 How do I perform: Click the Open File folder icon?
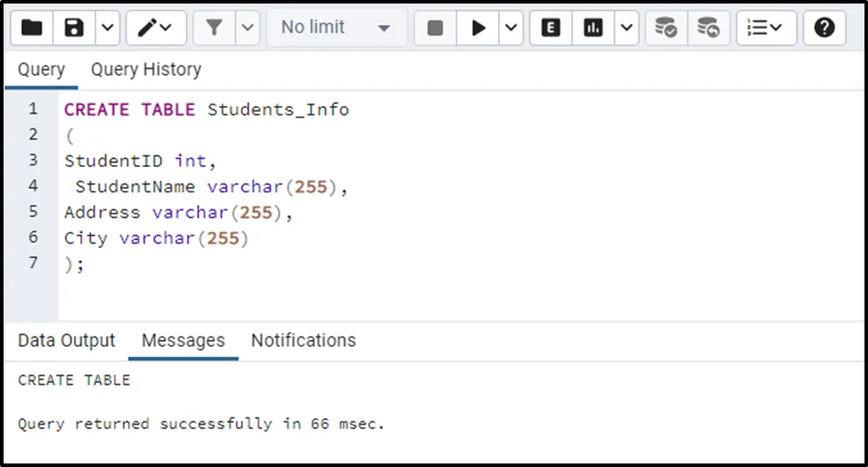(32, 28)
